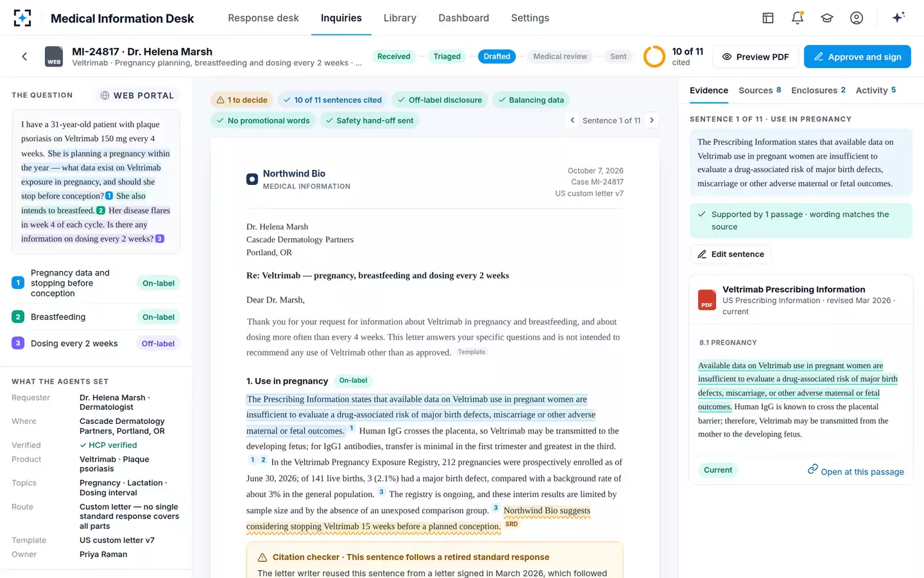Click the Medical Information Desk logo icon

pyautogui.click(x=22, y=18)
